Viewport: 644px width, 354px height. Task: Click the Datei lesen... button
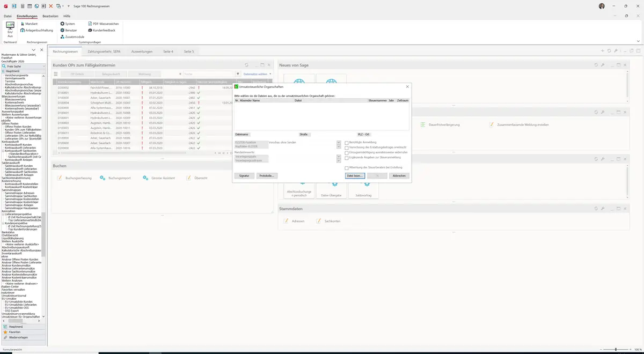click(x=355, y=176)
